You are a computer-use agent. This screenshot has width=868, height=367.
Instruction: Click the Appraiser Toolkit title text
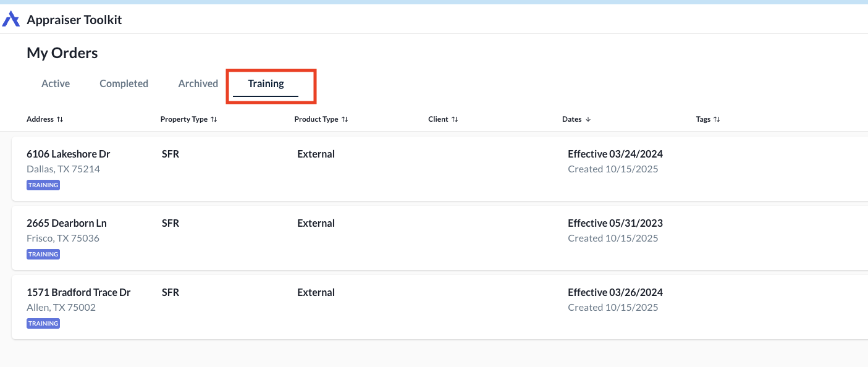[x=74, y=20]
